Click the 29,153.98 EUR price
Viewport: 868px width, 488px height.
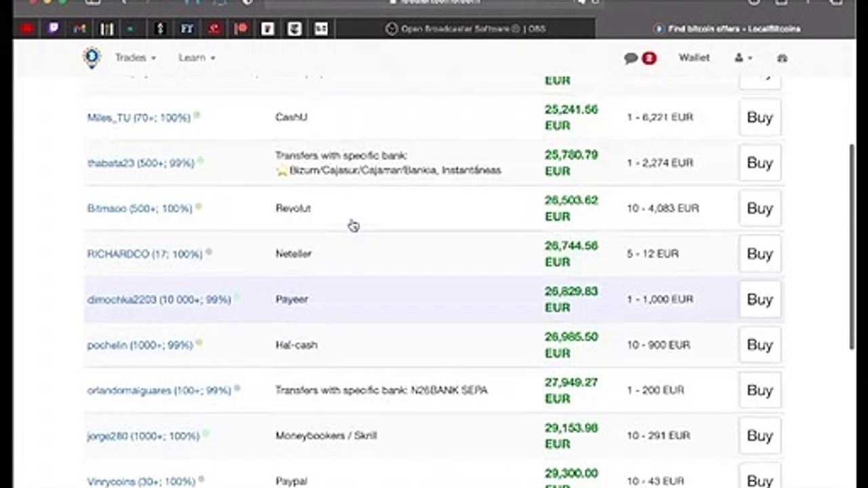coord(571,435)
